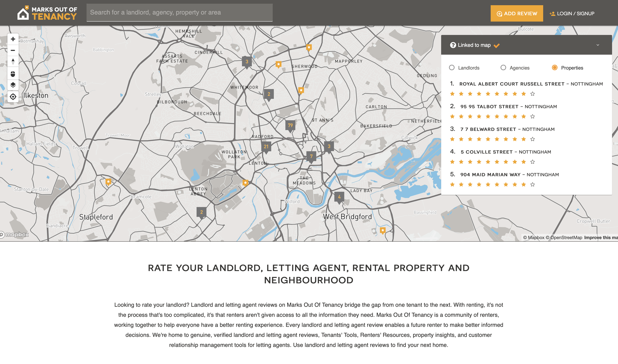Click the map zoom out minus button

(x=13, y=51)
